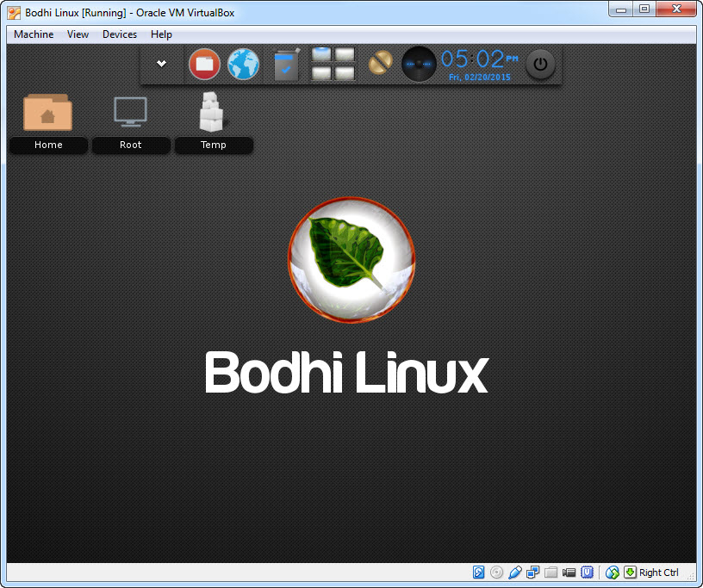Click the shared folders status icon
Screen dimensions: 703x588
click(x=551, y=573)
